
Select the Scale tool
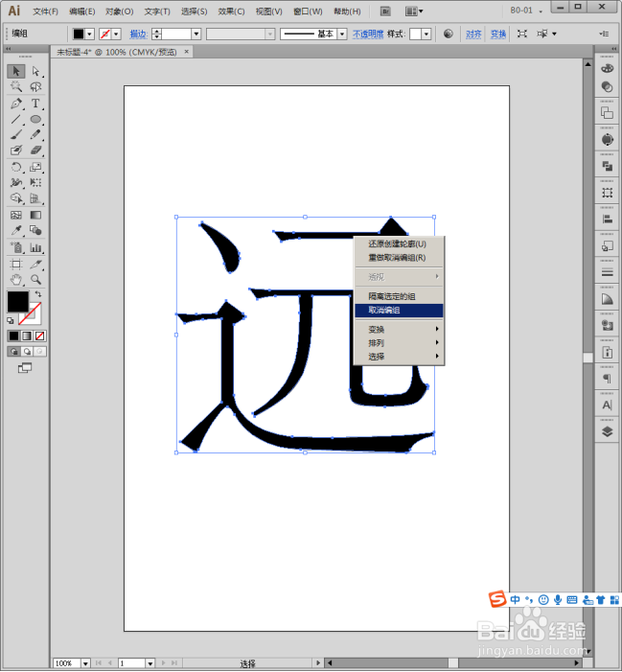[x=35, y=167]
